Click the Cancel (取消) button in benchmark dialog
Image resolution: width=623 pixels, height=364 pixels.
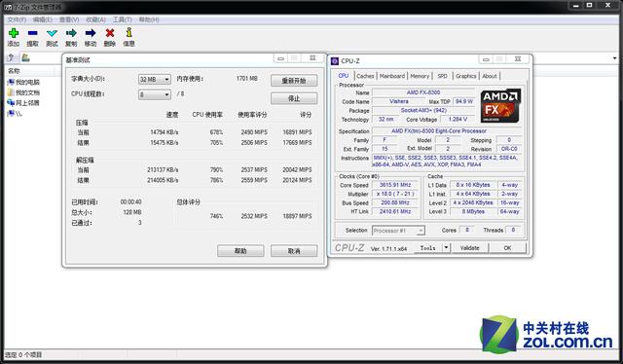pyautogui.click(x=294, y=251)
